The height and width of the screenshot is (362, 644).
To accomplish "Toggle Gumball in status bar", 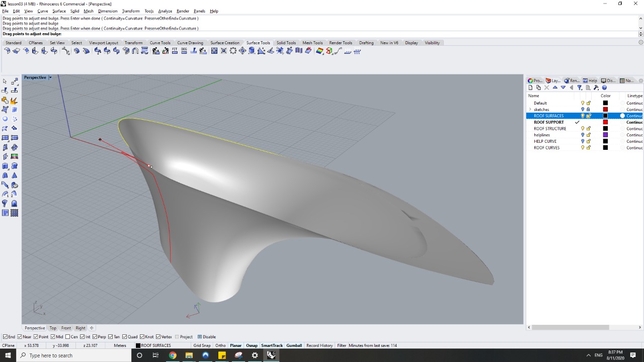I will pyautogui.click(x=294, y=345).
